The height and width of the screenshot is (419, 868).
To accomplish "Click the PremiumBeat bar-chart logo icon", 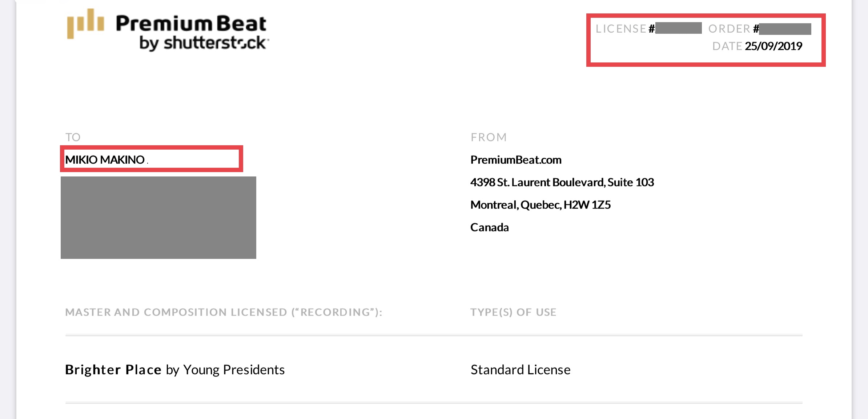I will pyautogui.click(x=86, y=23).
